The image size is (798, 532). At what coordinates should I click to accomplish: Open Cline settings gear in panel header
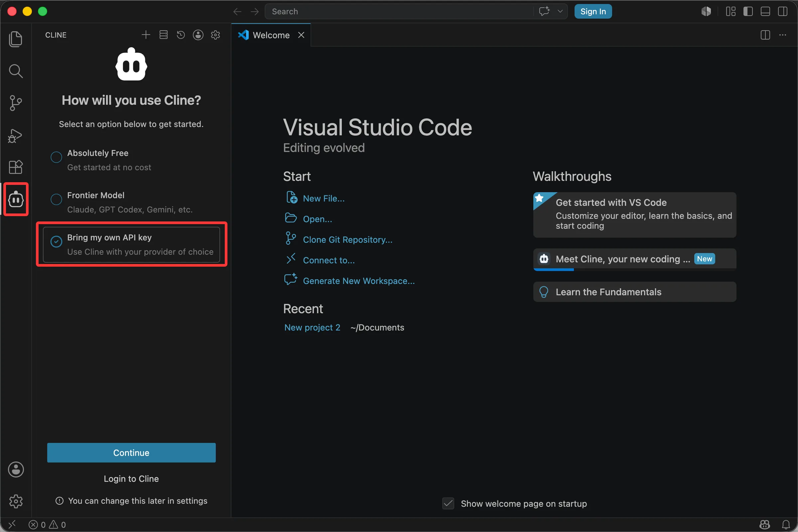[x=215, y=35]
